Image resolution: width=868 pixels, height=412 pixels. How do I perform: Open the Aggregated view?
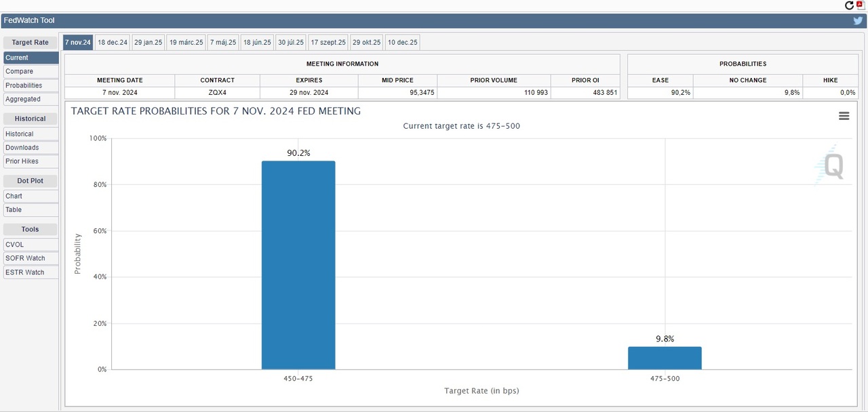(23, 99)
